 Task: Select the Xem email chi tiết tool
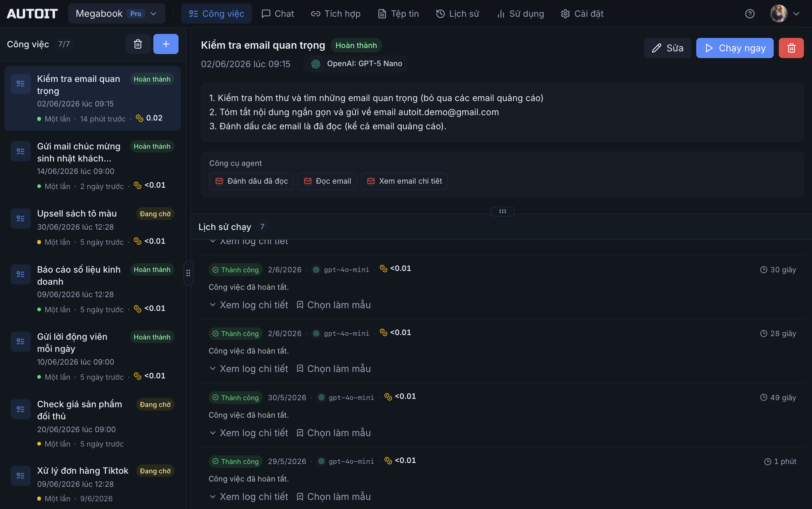click(404, 181)
